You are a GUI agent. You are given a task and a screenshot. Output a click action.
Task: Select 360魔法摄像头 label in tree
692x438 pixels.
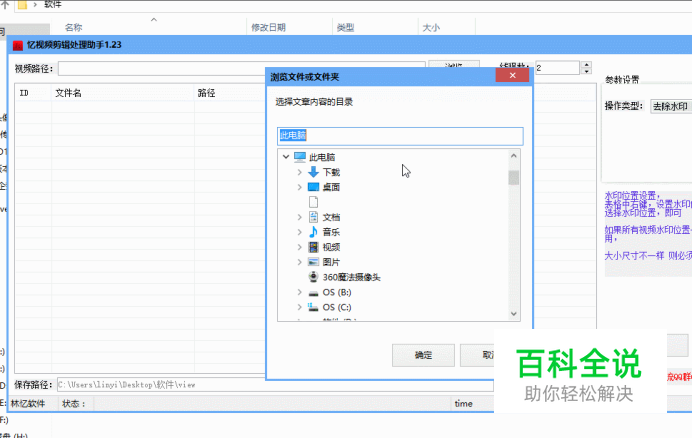coord(352,277)
